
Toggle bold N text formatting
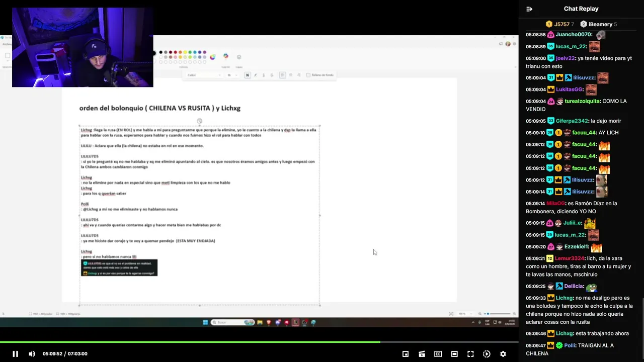click(x=247, y=75)
